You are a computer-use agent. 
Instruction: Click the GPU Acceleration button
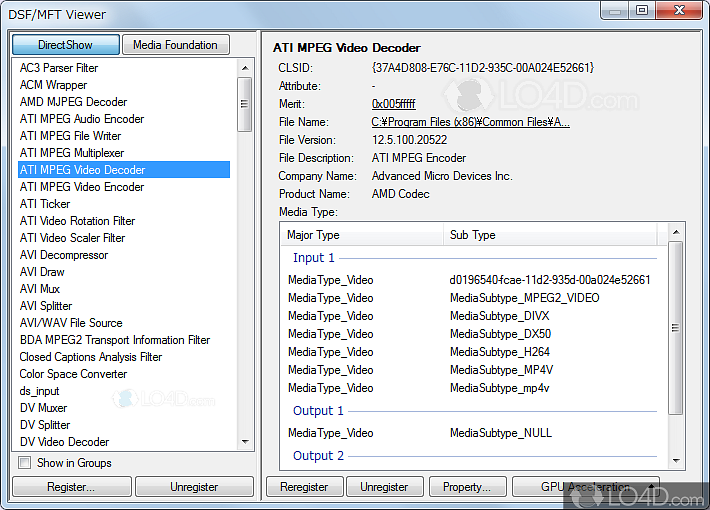pos(585,487)
